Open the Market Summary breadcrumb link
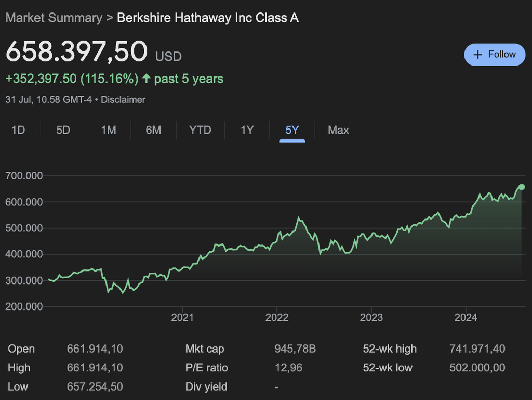 pyautogui.click(x=54, y=18)
